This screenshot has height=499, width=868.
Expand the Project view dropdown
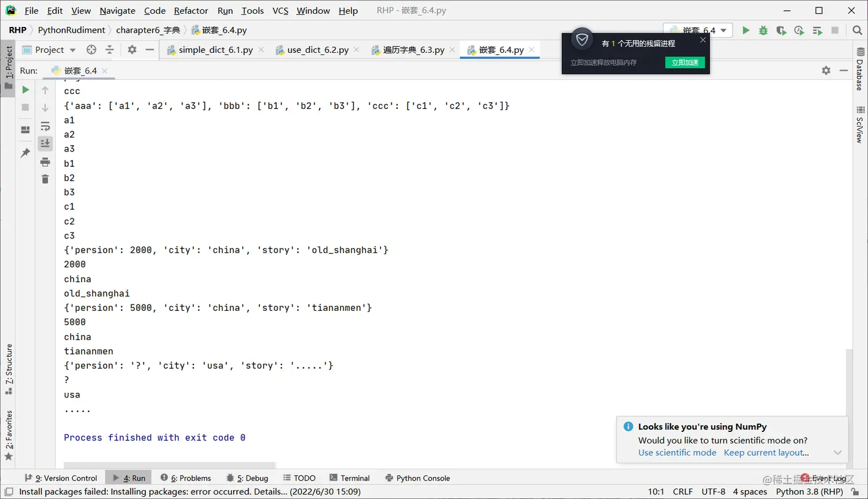[x=73, y=50]
